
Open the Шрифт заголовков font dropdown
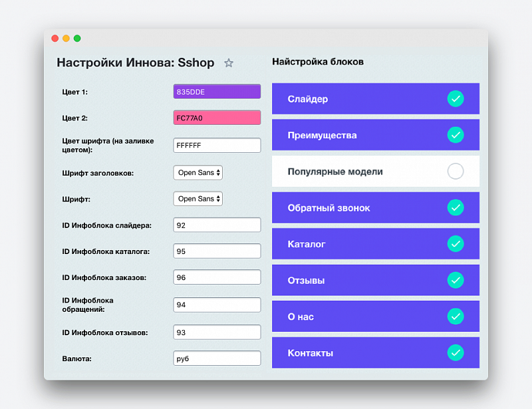click(x=198, y=172)
